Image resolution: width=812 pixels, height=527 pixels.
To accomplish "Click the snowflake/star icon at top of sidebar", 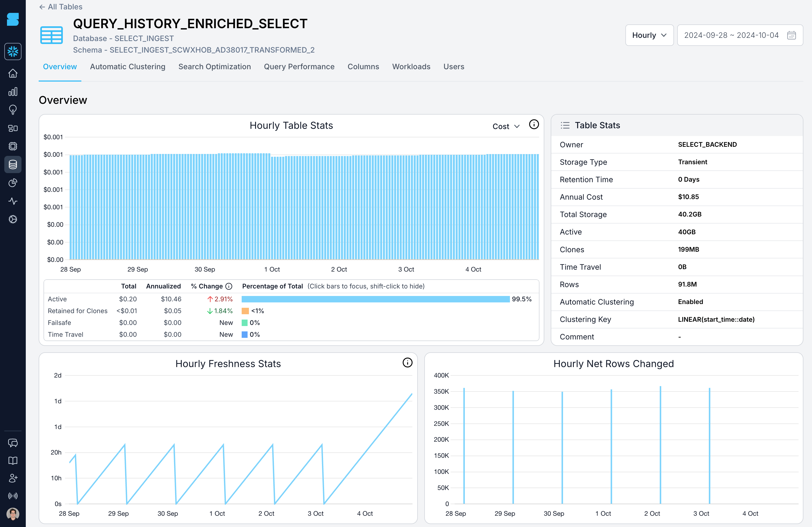I will point(13,52).
